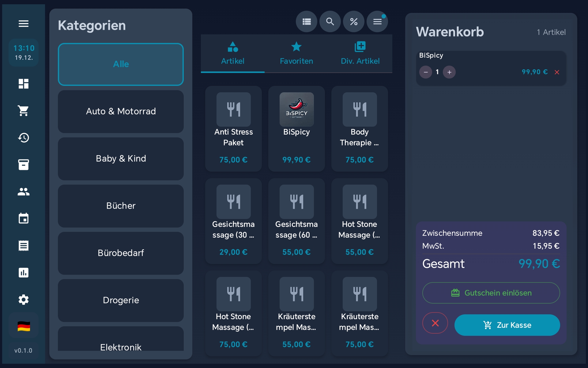The width and height of the screenshot is (588, 368).
Task: Select the Baby & Kind category
Action: click(121, 159)
